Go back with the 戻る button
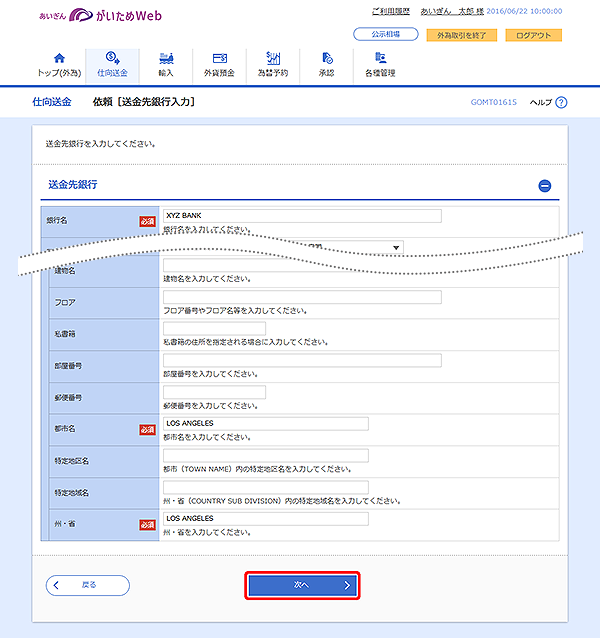The width and height of the screenshot is (600, 638). pyautogui.click(x=88, y=585)
